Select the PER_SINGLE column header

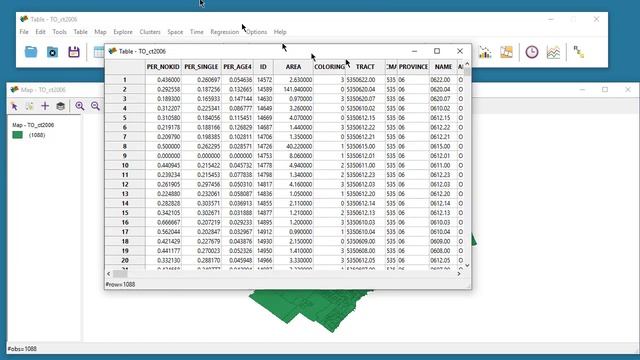[x=201, y=67]
